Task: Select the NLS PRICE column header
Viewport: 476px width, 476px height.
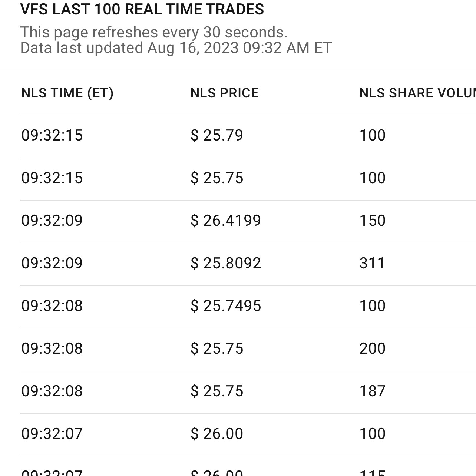Action: 224,93
